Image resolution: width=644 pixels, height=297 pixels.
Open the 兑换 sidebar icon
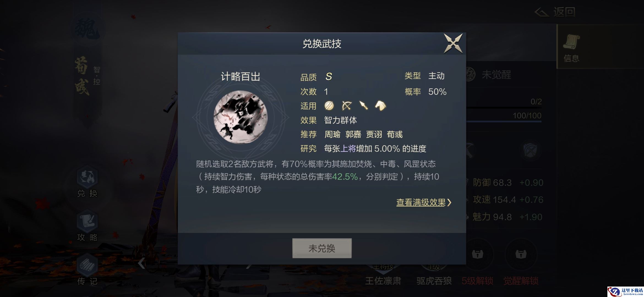[x=87, y=182]
